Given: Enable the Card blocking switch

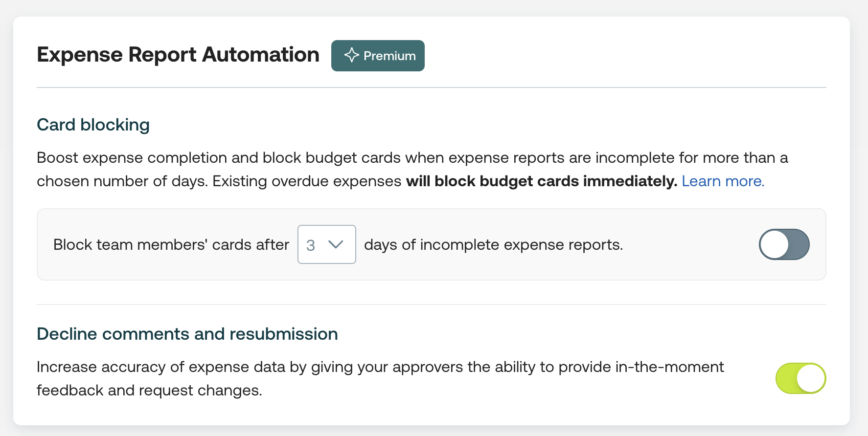Looking at the screenshot, I should (784, 244).
